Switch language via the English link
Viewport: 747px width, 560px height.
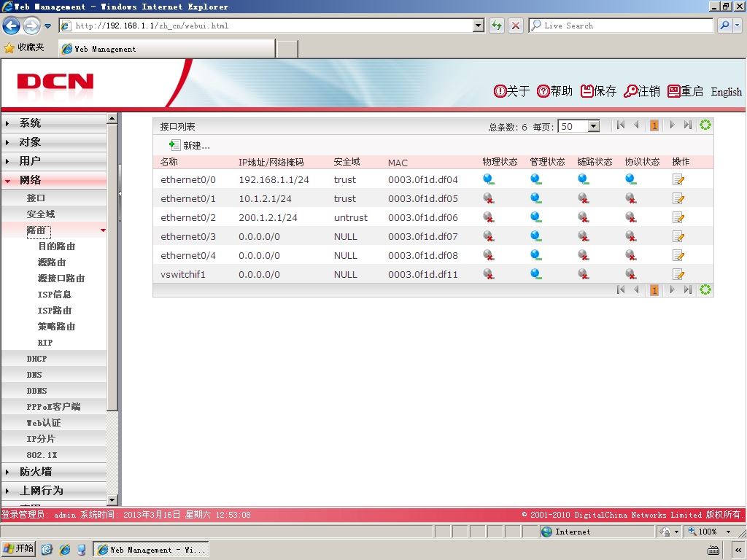pos(726,91)
